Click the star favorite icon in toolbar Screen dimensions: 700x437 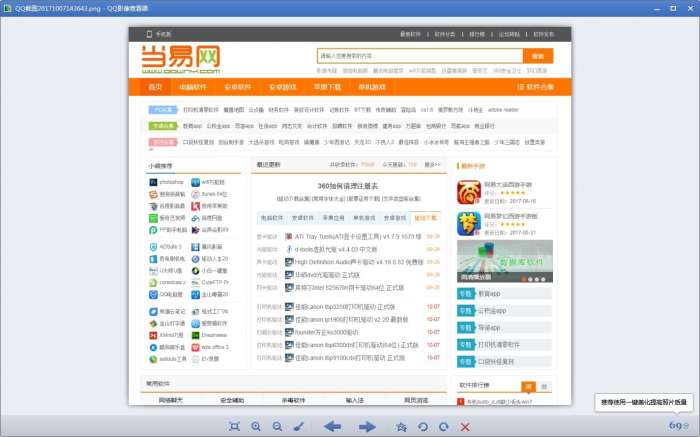point(401,427)
